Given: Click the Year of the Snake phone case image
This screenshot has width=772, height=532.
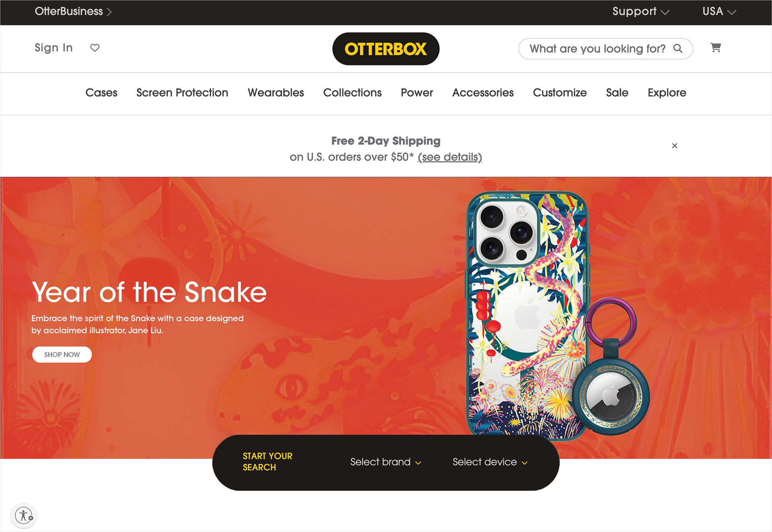Looking at the screenshot, I should [527, 315].
